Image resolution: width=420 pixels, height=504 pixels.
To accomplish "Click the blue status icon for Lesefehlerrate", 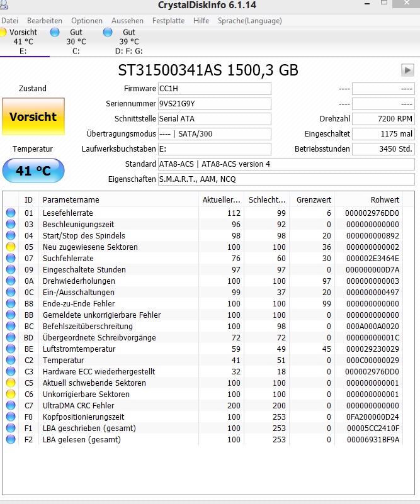I will 11,213.
